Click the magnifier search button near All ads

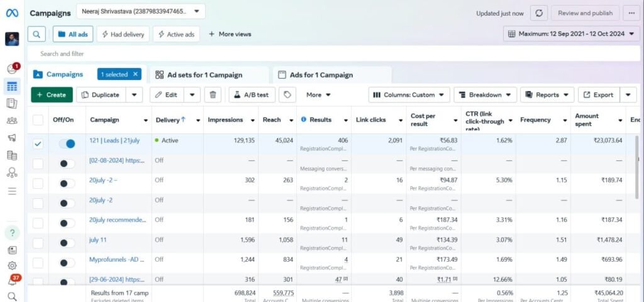(38, 34)
